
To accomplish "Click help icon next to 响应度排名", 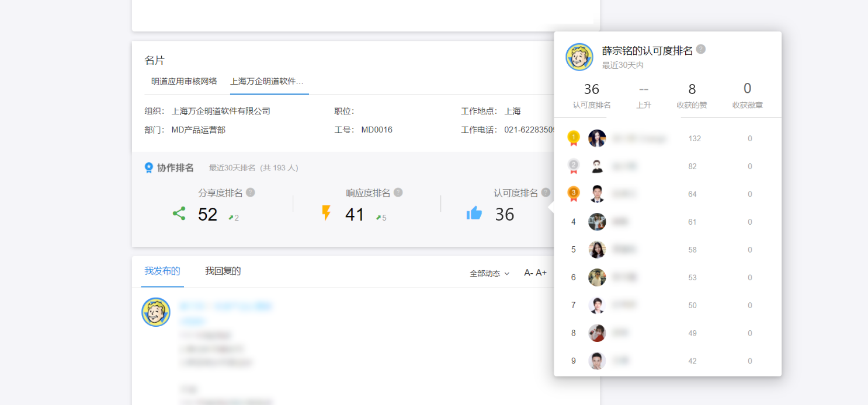I will 398,193.
